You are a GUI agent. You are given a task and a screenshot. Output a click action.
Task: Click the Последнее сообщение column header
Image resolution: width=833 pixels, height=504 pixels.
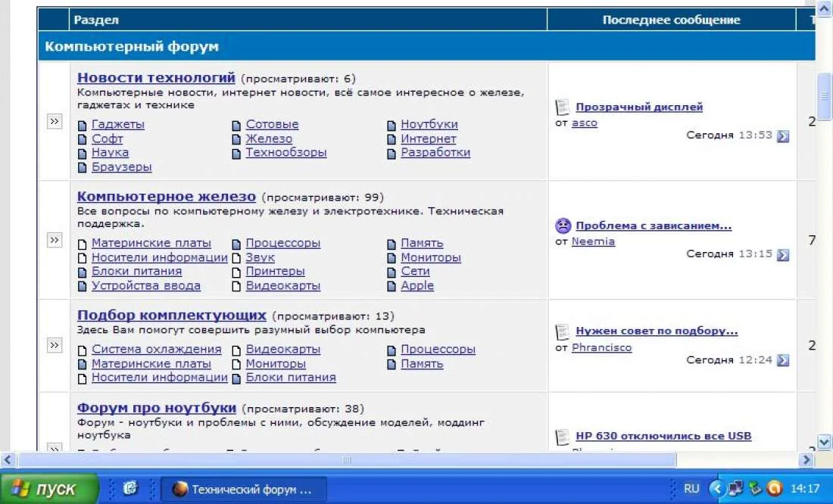tap(671, 20)
